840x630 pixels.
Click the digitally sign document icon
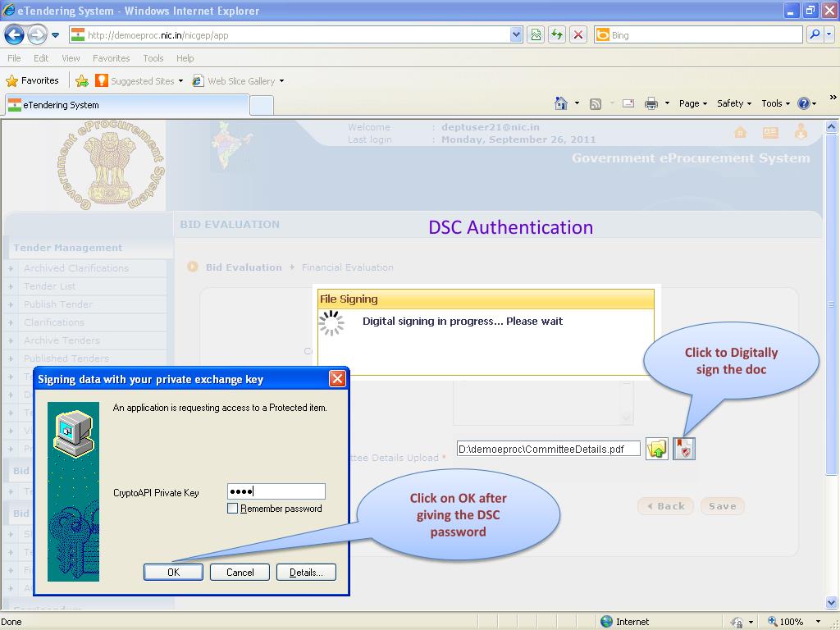tap(684, 449)
